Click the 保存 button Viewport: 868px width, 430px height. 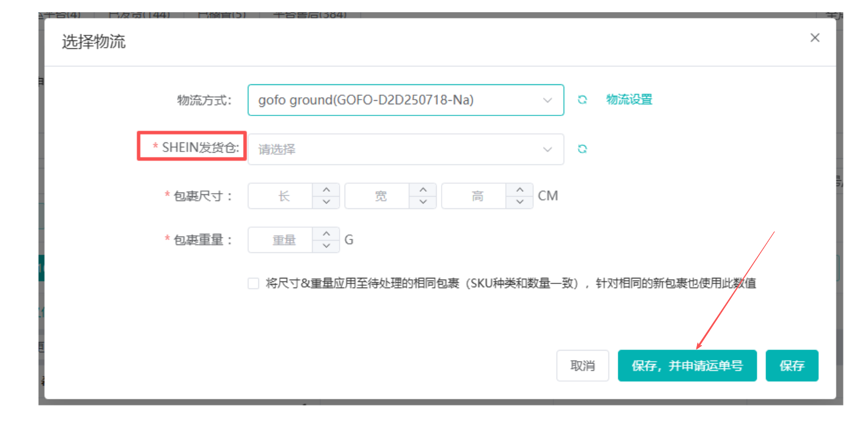tap(792, 365)
